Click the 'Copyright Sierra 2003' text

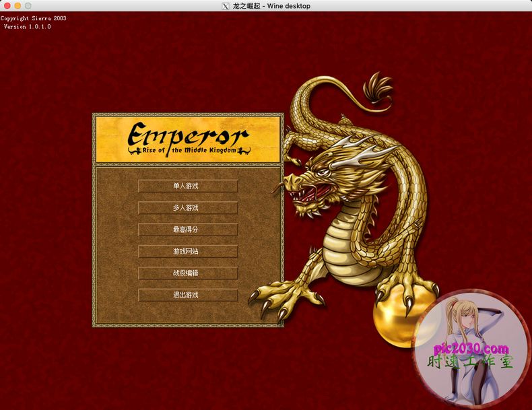coord(33,18)
